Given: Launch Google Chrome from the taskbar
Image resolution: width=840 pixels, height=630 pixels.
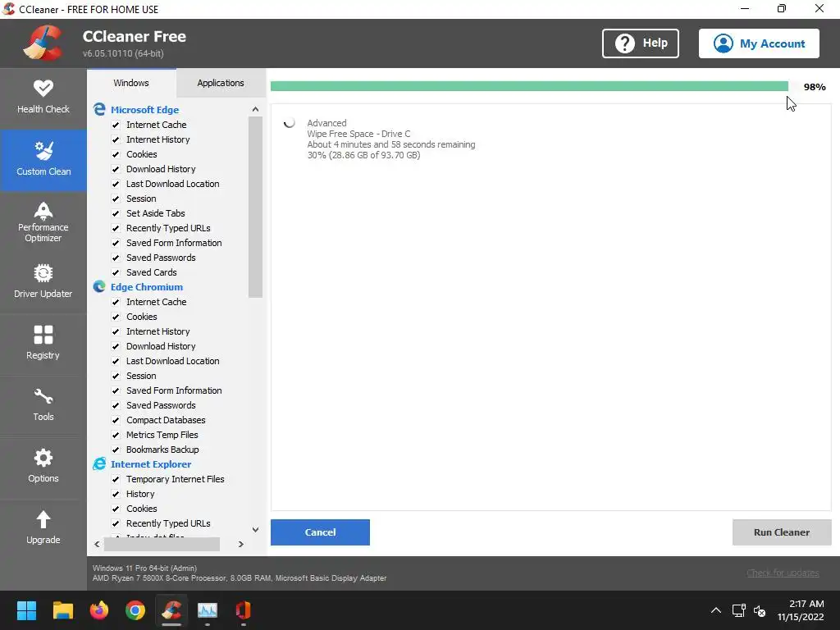Looking at the screenshot, I should [x=135, y=610].
